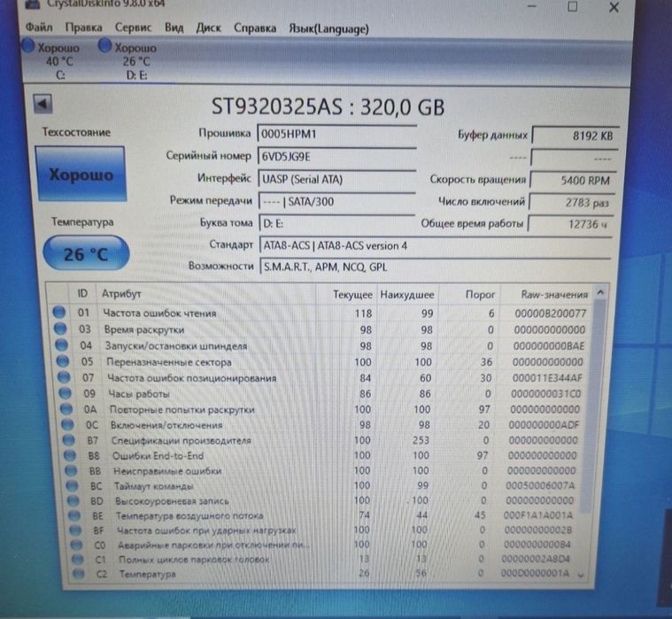
Task: Click the Общее время работы 12736 ч field
Action: tap(571, 224)
